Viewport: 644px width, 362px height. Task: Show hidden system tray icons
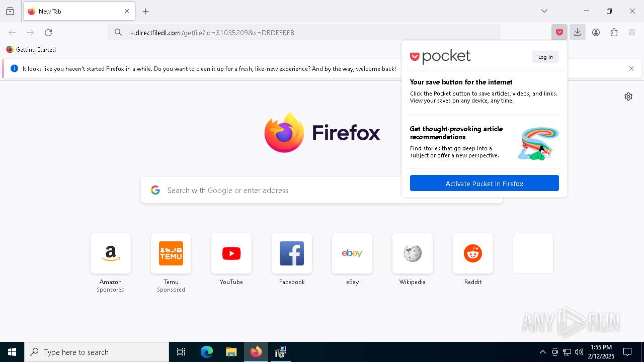tap(542, 352)
